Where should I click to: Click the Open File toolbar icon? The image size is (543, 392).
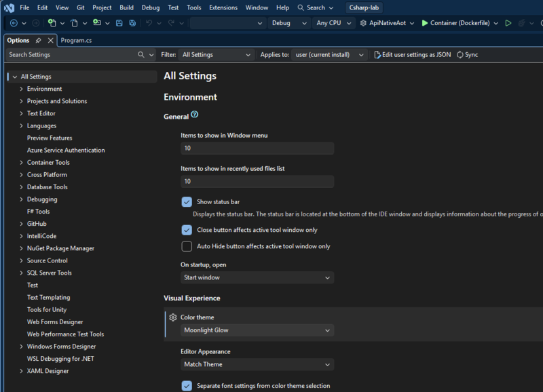coord(74,23)
